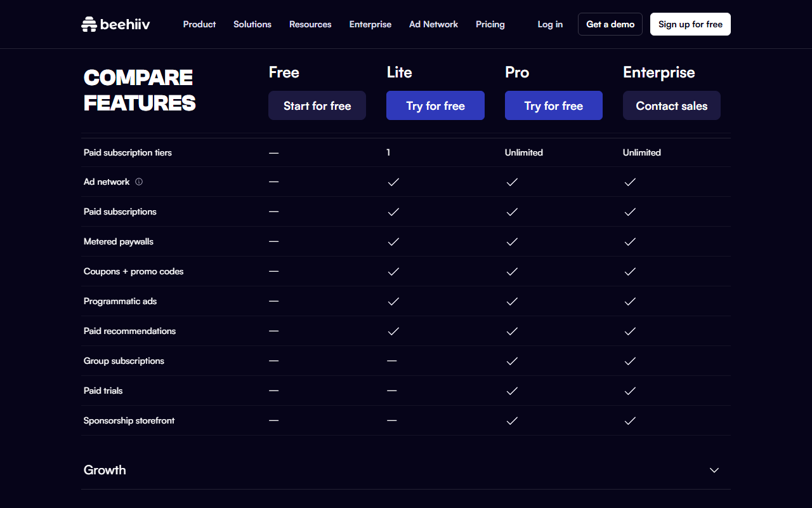Image resolution: width=812 pixels, height=508 pixels.
Task: Click the Enterprise checkmark for Paid recommendations
Action: tap(630, 331)
